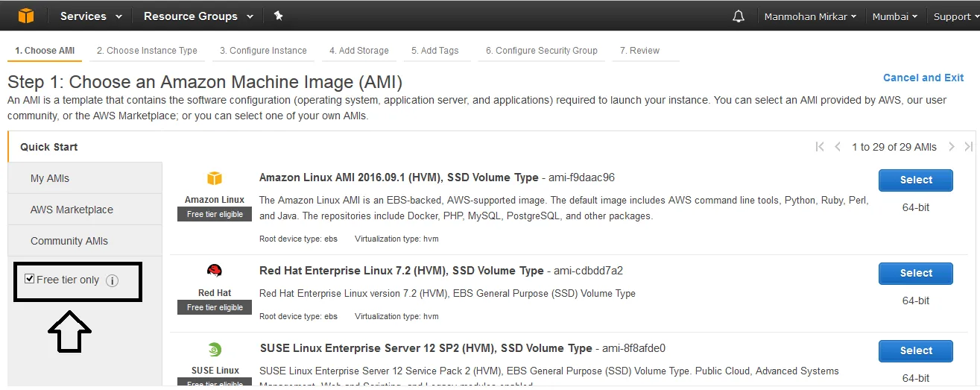Open the Manmohan Mirkar account menu
The height and width of the screenshot is (390, 980).
(x=809, y=16)
